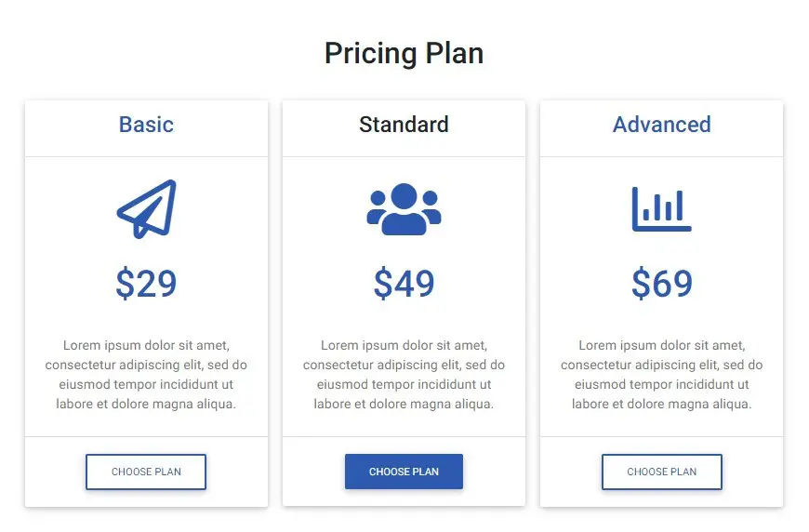The image size is (809, 532).
Task: Click the $29 price
Action: tap(146, 283)
